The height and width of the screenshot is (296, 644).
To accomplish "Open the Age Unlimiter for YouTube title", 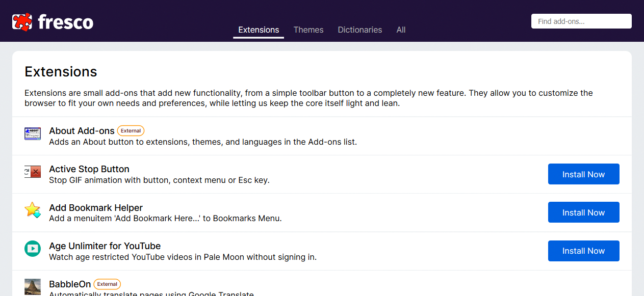I will (105, 246).
